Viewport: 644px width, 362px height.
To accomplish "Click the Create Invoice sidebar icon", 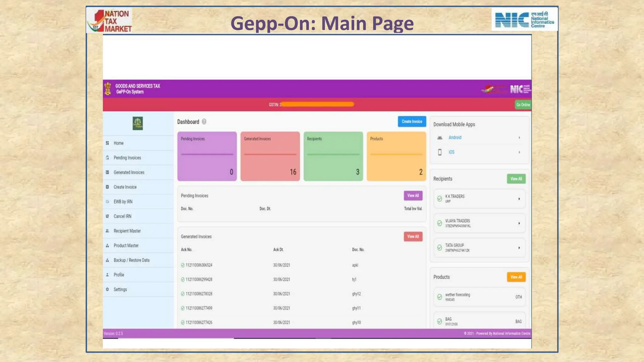I will (107, 187).
